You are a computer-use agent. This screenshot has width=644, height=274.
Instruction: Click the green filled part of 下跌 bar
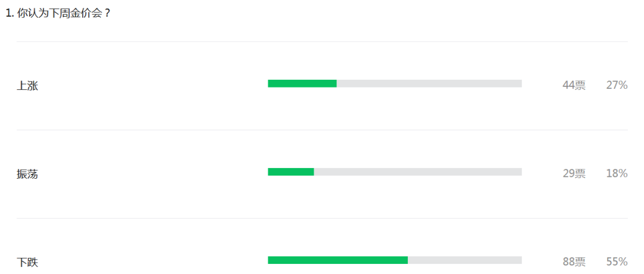coord(338,260)
